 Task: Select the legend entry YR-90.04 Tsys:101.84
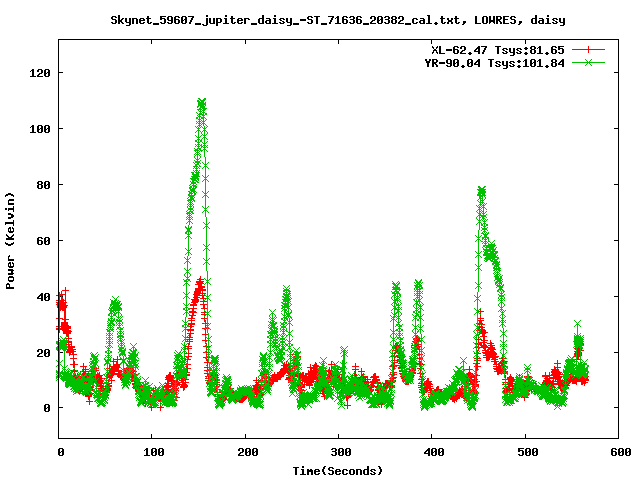pos(494,63)
